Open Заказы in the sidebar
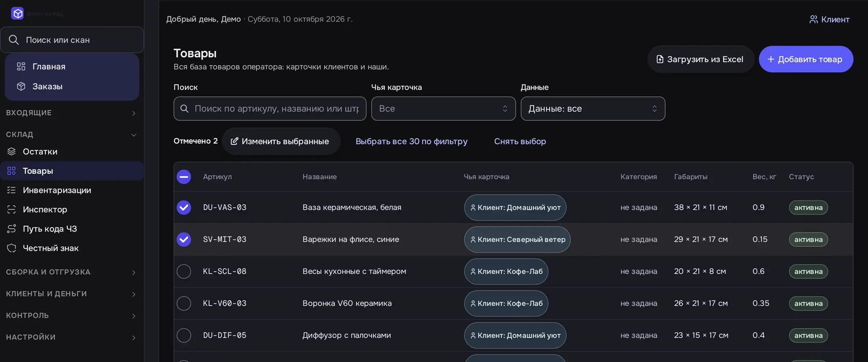Image resolution: width=868 pixels, height=362 pixels. click(x=72, y=86)
